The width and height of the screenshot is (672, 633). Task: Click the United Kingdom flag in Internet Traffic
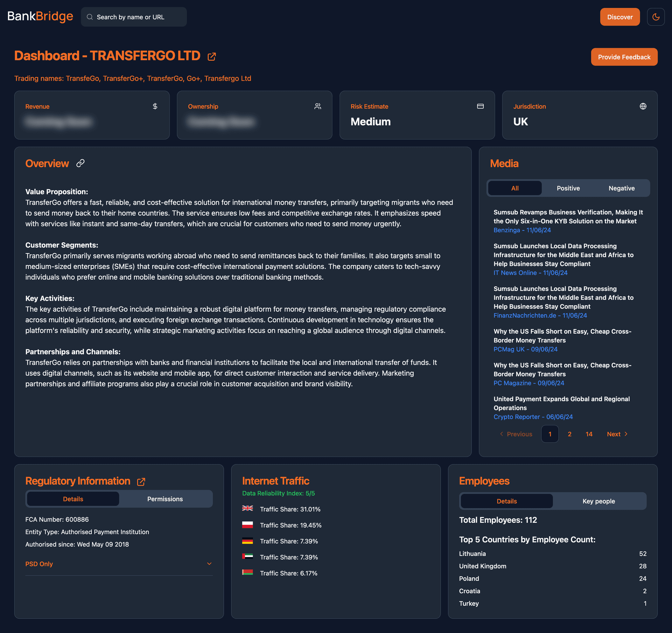click(x=247, y=508)
